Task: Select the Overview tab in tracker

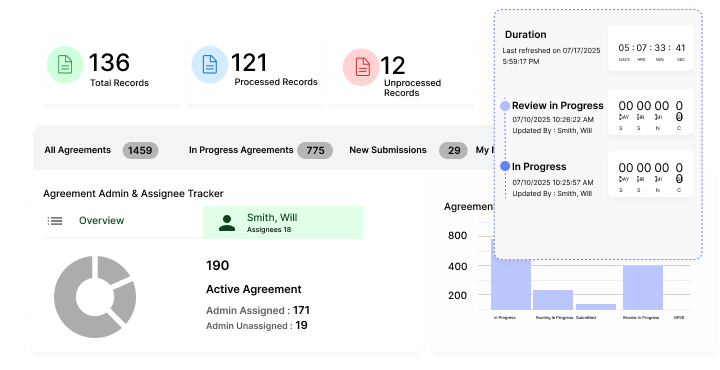Action: tap(101, 221)
